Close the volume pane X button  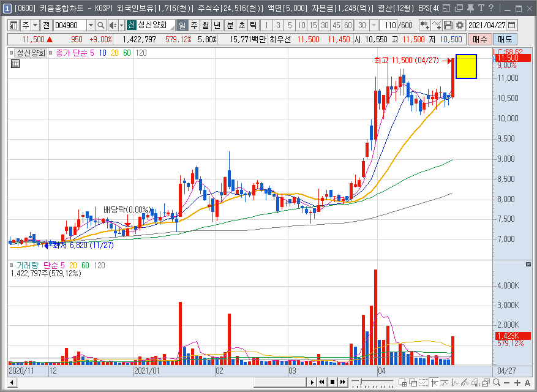click(528, 264)
